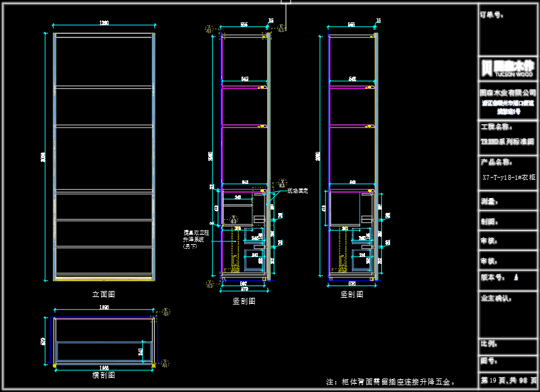Viewport: 540px width, 392px height.
Task: Click the 竖剖图 label under the middle drawing
Action: pos(244,301)
